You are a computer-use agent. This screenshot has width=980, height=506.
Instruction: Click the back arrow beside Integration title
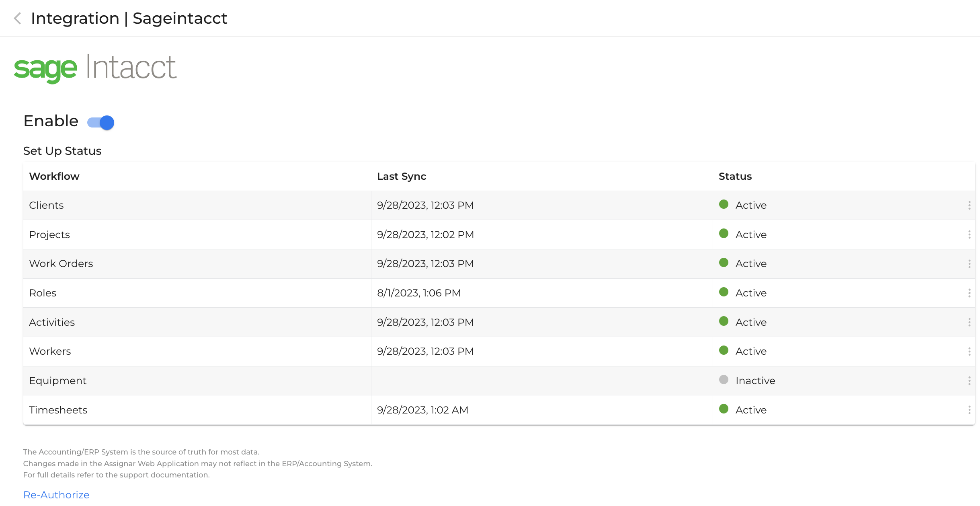pyautogui.click(x=17, y=19)
